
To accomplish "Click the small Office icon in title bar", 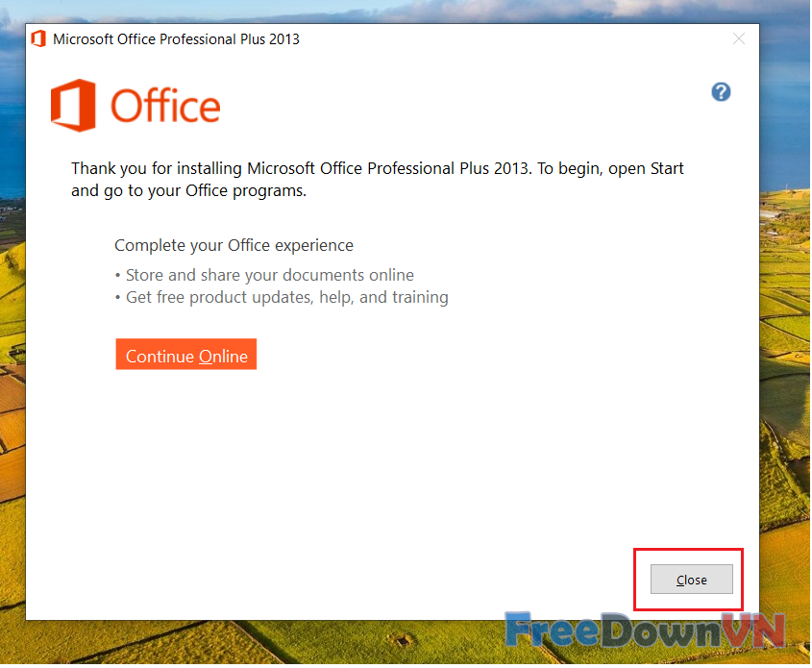I will point(38,39).
